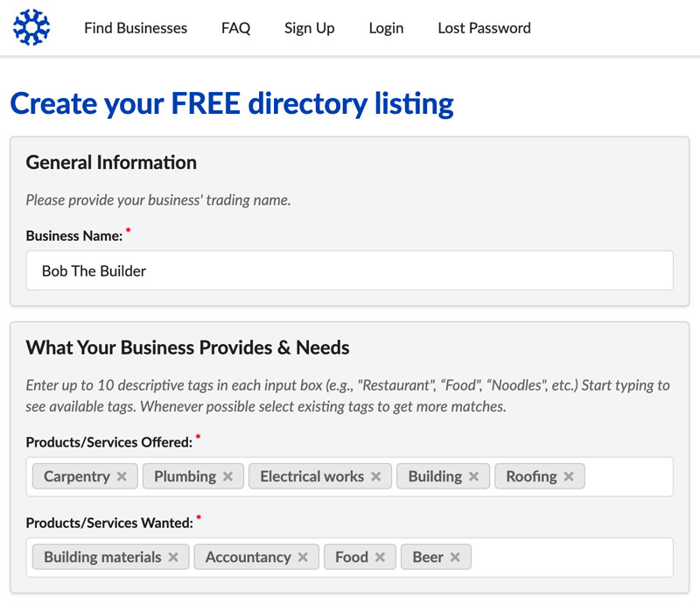
Task: Go to the FAQ page
Action: click(235, 28)
